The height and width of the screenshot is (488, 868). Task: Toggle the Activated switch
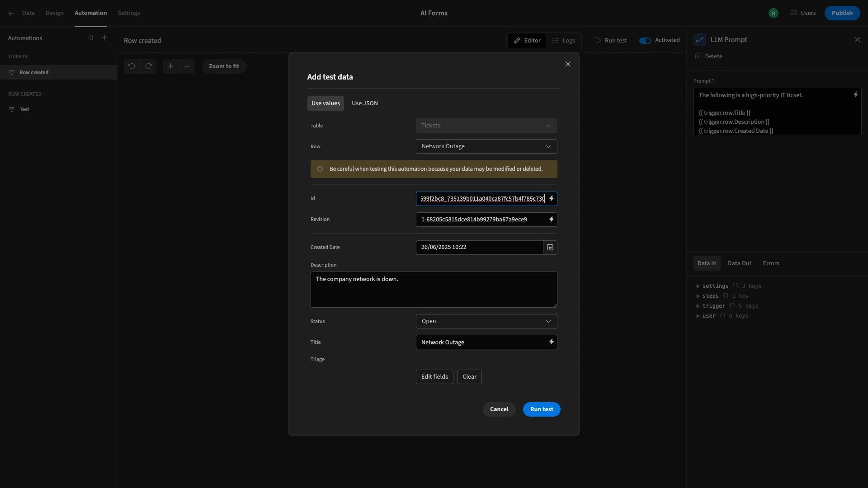pos(645,40)
